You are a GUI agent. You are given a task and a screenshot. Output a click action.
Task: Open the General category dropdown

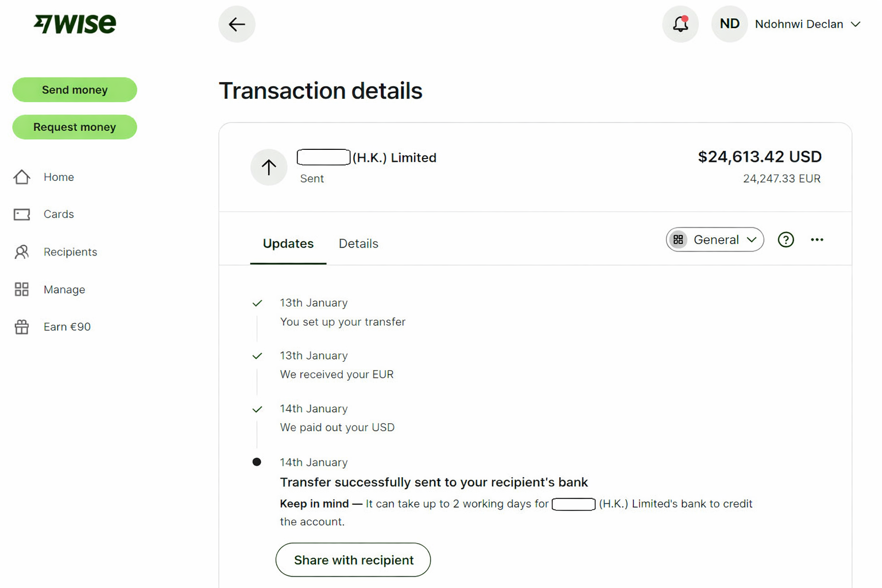[x=714, y=239]
